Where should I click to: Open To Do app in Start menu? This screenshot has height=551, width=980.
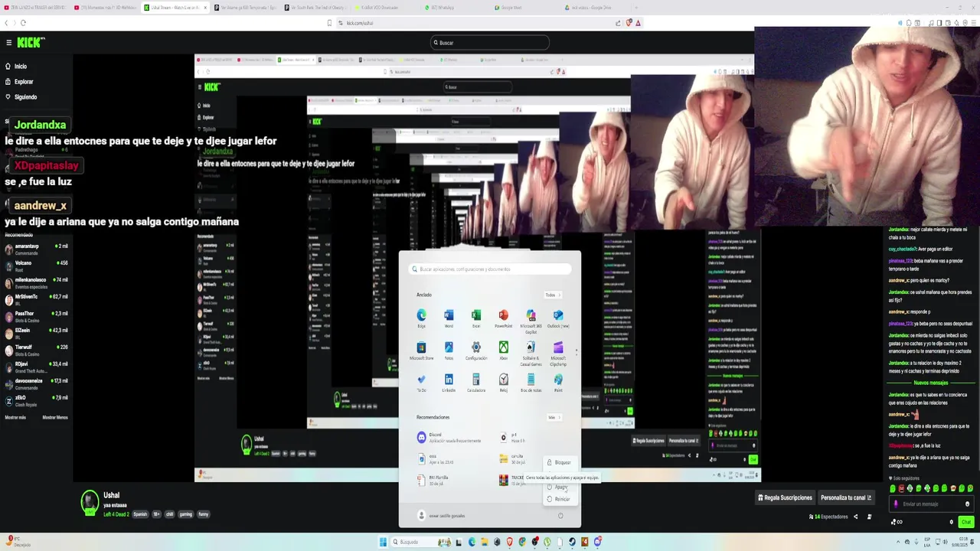pyautogui.click(x=421, y=383)
